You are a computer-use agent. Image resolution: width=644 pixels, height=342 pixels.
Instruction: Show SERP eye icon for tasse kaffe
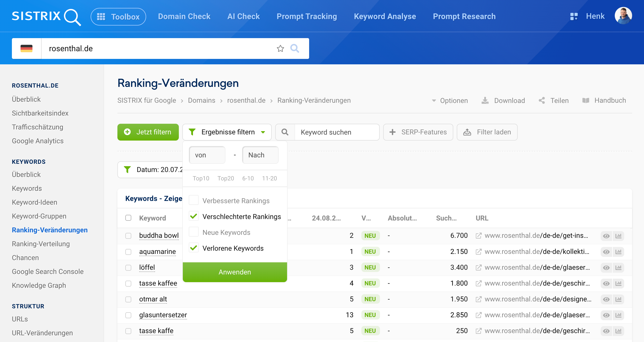pos(606,331)
